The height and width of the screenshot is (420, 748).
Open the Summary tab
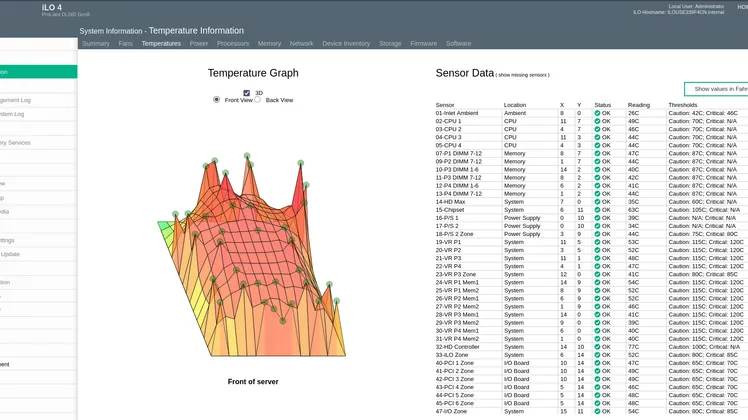(96, 43)
